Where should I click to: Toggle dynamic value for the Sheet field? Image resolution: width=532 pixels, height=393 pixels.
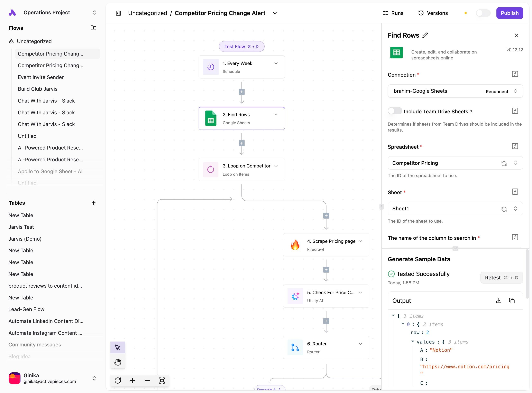pyautogui.click(x=515, y=192)
